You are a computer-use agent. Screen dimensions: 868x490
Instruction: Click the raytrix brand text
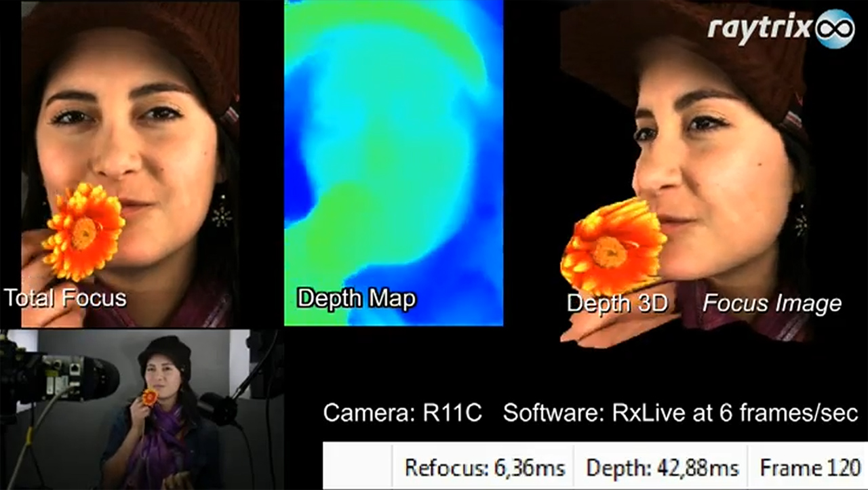(759, 29)
